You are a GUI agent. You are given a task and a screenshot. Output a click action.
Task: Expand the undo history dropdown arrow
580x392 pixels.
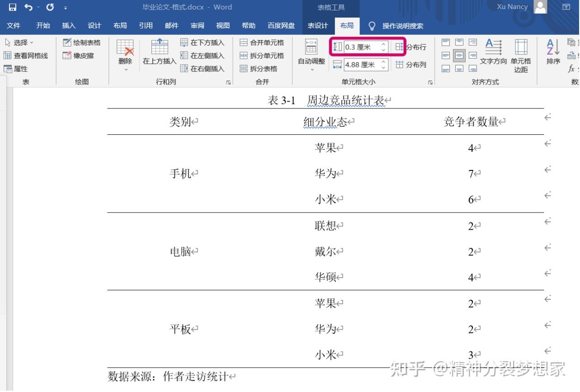click(x=38, y=7)
